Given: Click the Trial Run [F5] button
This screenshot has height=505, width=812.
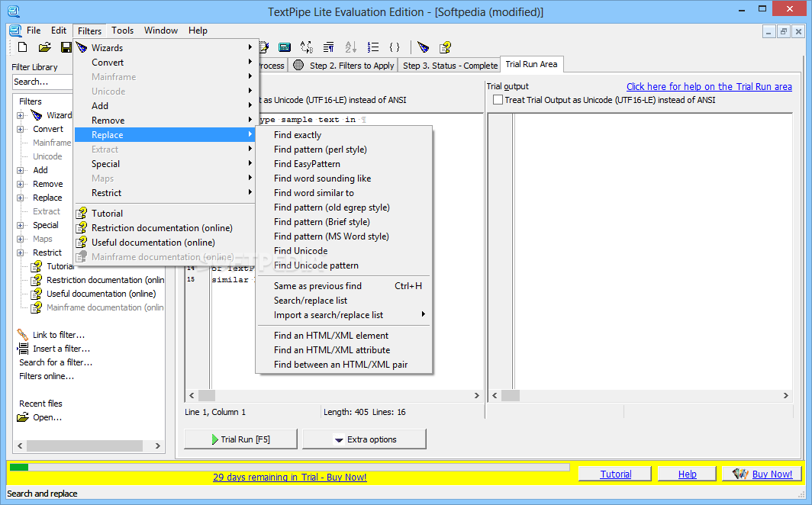Looking at the screenshot, I should click(x=241, y=439).
